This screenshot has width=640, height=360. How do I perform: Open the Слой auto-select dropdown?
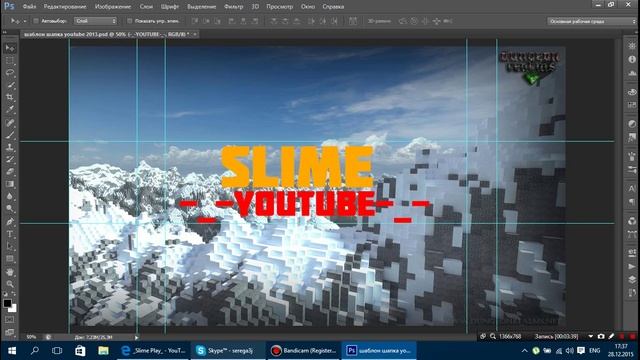[x=96, y=21]
